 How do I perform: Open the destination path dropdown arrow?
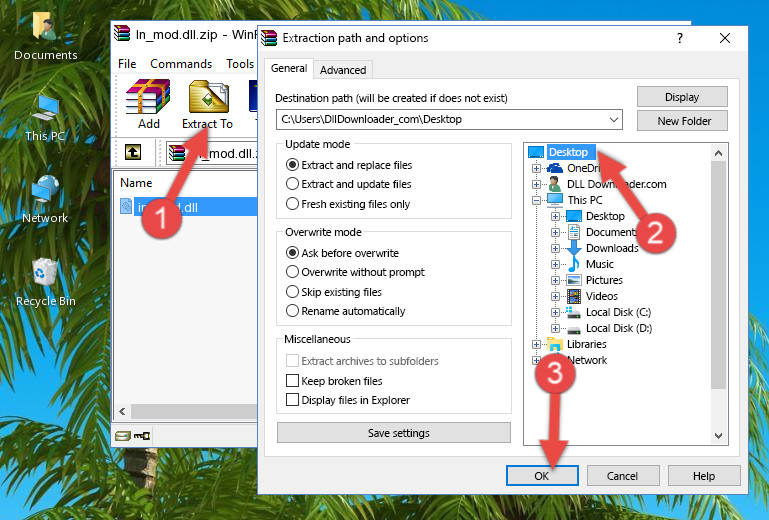pos(614,120)
